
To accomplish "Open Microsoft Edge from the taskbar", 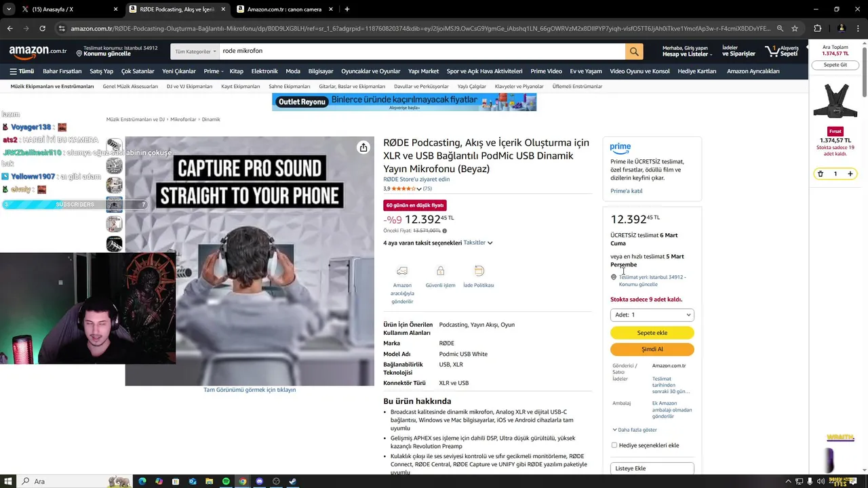I will tap(142, 481).
